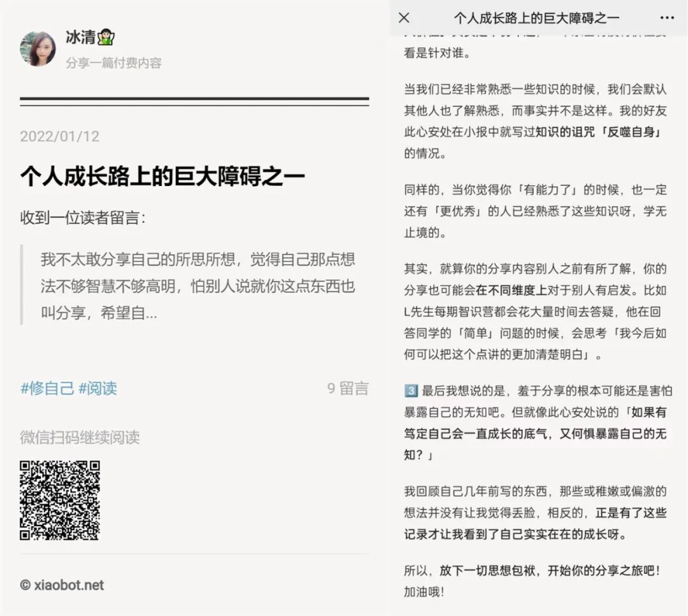Click the line 看是针对谁。

click(x=437, y=53)
